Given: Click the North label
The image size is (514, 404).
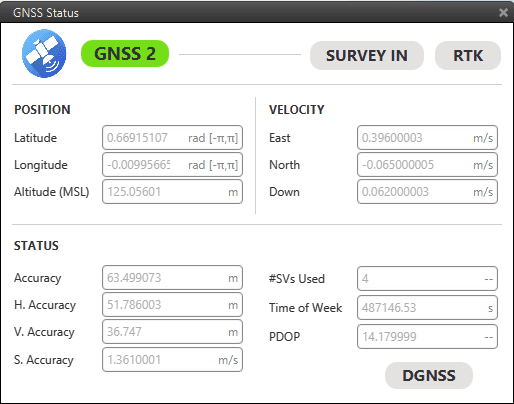Looking at the screenshot, I should coord(284,165).
